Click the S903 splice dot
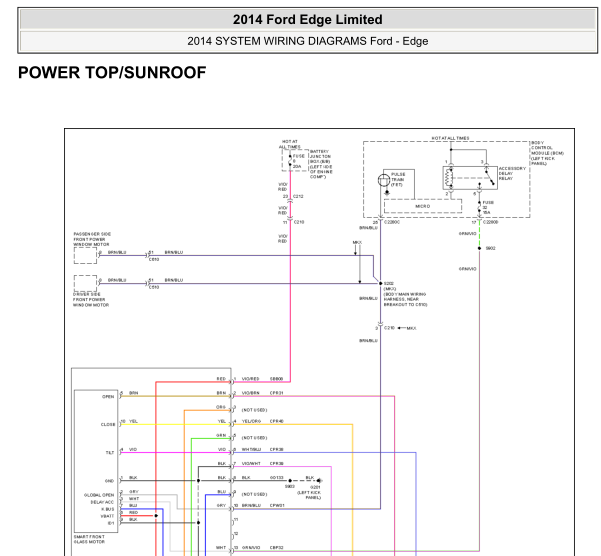 (x=290, y=481)
